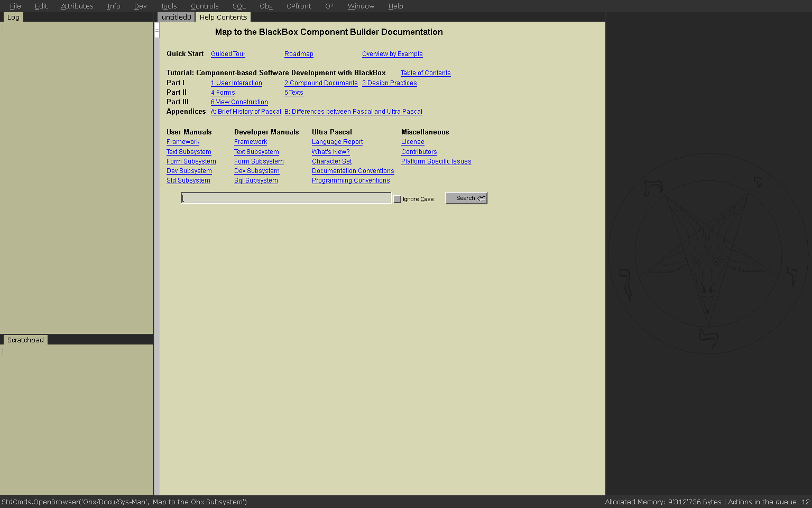Click the document's vertical scrollbar handle

click(x=157, y=31)
